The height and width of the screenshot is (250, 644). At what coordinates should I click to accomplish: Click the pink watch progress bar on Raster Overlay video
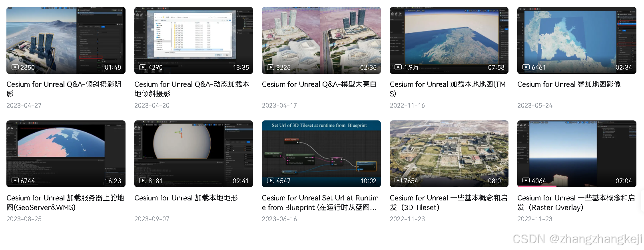[x=537, y=186]
